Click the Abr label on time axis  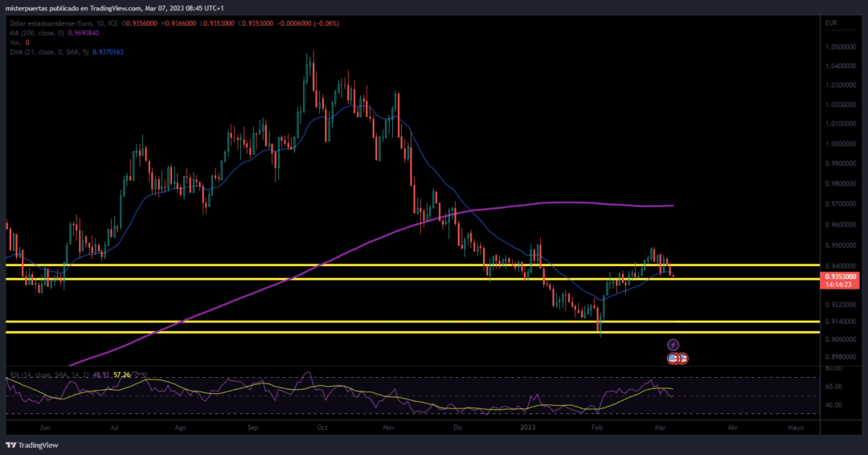click(x=733, y=428)
